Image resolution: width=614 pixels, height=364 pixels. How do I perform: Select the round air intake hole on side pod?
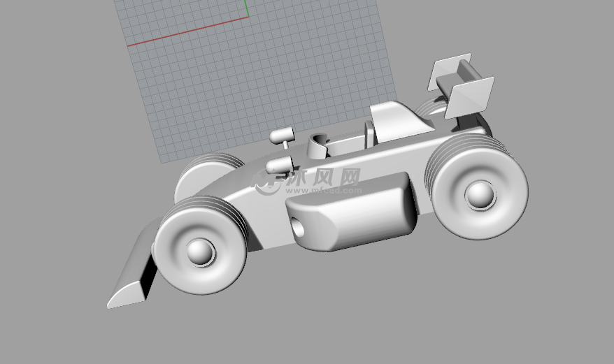click(x=299, y=228)
